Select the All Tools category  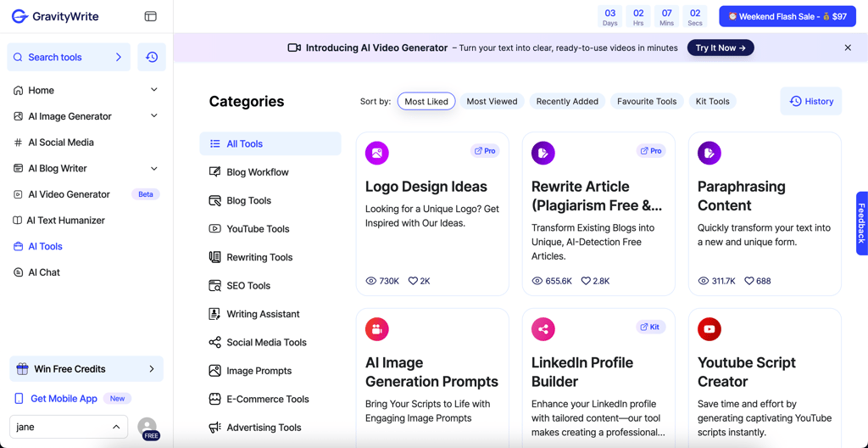pyautogui.click(x=270, y=143)
